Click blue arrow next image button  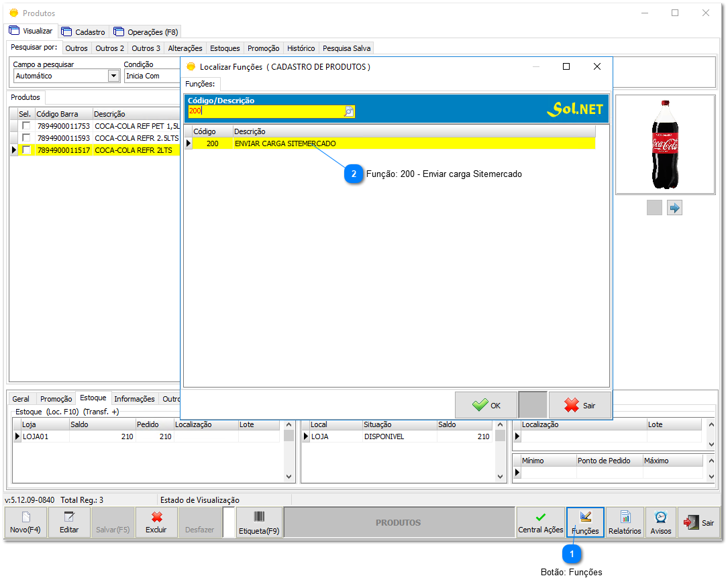[x=674, y=208]
